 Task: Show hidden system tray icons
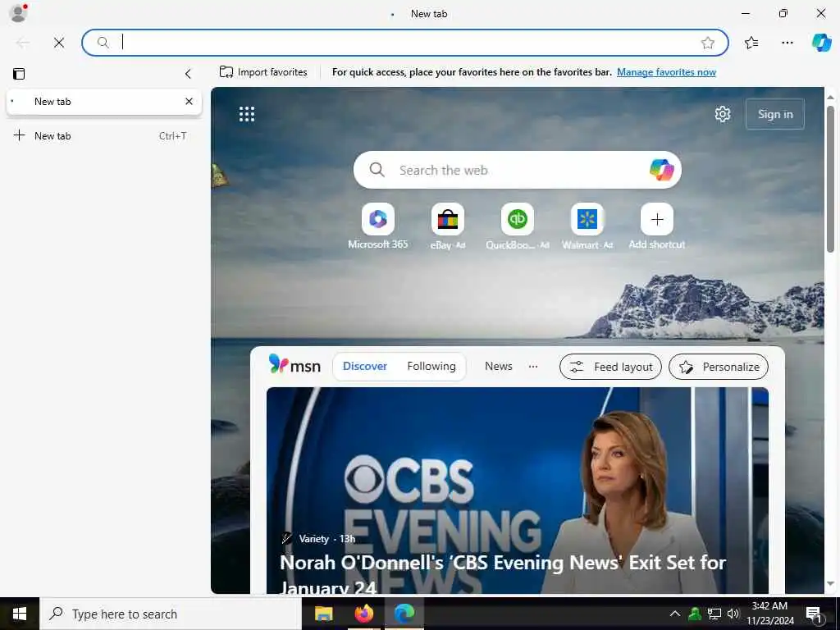click(x=675, y=614)
